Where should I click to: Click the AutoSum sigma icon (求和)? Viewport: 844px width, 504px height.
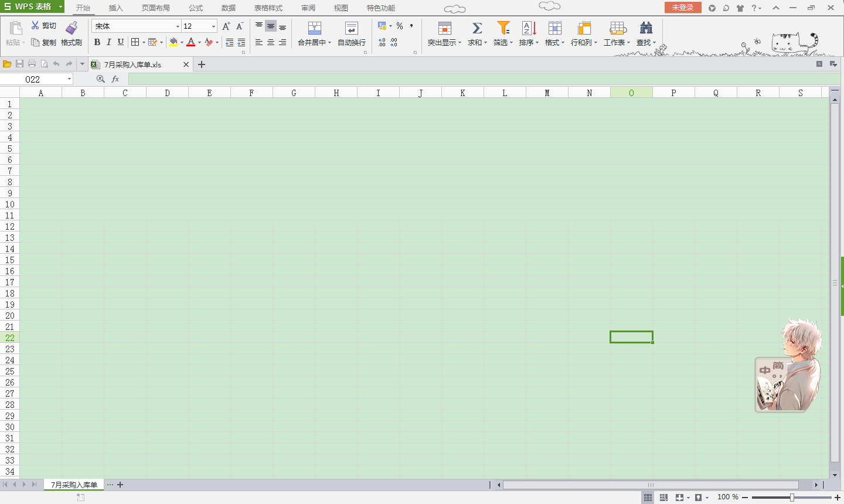[x=477, y=28]
